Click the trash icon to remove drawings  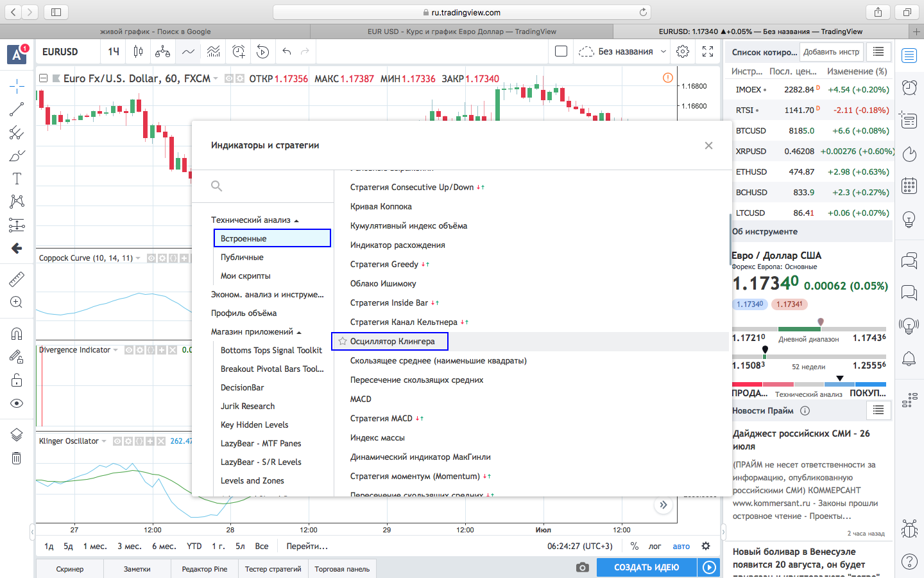tap(17, 458)
